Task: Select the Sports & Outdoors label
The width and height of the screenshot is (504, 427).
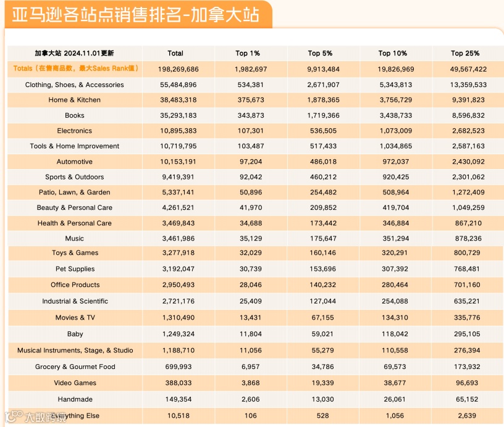Action: coord(75,177)
